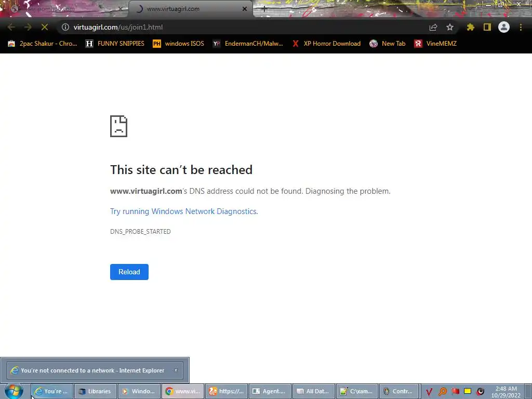532x399 pixels.
Task: Click the sad page error icon
Action: pos(119,126)
